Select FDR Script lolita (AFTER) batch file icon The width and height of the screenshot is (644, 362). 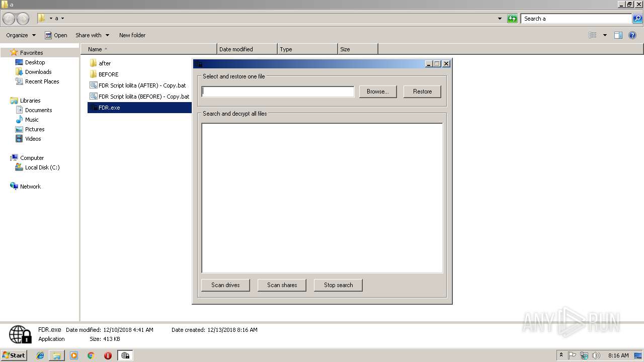[x=93, y=85]
